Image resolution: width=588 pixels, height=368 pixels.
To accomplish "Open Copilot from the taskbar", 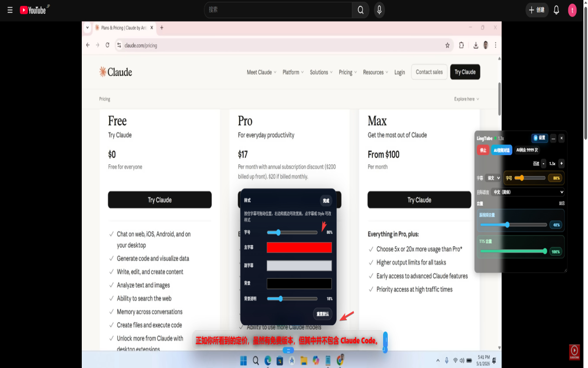I will tap(316, 361).
